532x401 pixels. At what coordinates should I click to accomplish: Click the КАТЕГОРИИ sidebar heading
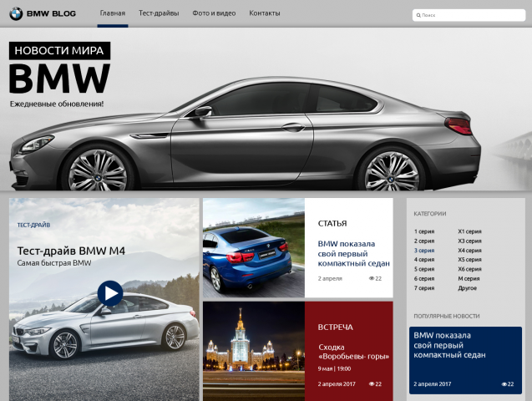(430, 214)
